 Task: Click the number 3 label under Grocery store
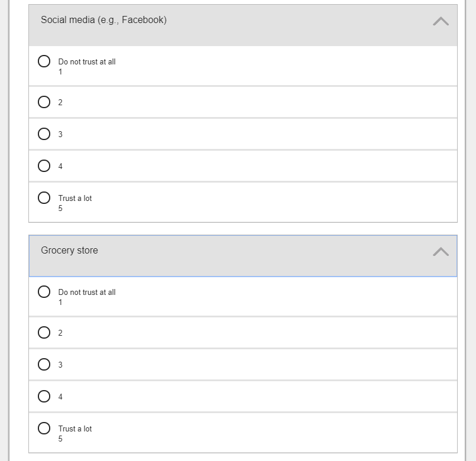pyautogui.click(x=60, y=365)
